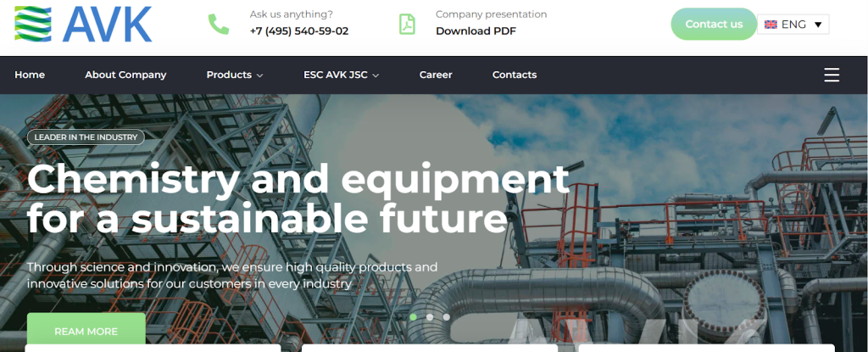This screenshot has height=352, width=868.
Task: Click the Download PDF link
Action: pyautogui.click(x=476, y=31)
